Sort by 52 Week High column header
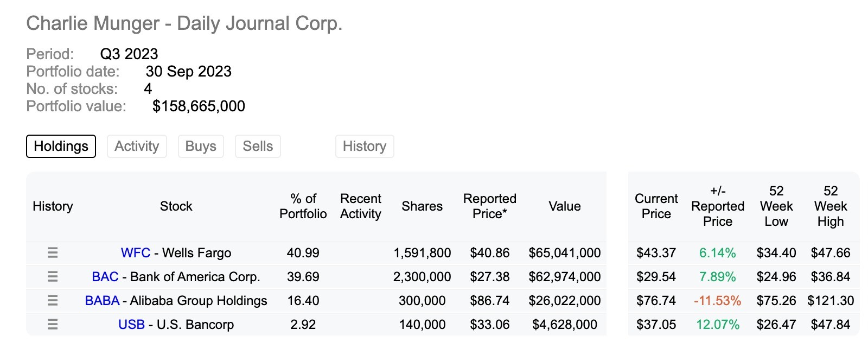 (x=831, y=206)
